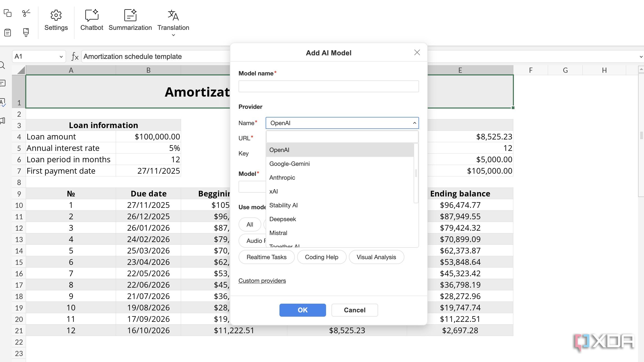Expand the Translation dropdown arrow
The height and width of the screenshot is (362, 644).
[x=173, y=35]
